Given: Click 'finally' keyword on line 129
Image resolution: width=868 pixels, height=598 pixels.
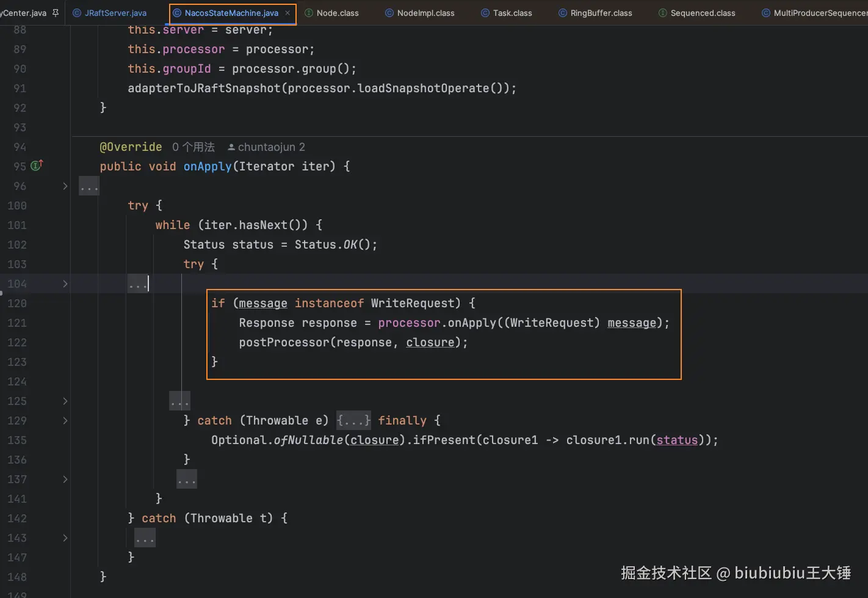Looking at the screenshot, I should [402, 420].
